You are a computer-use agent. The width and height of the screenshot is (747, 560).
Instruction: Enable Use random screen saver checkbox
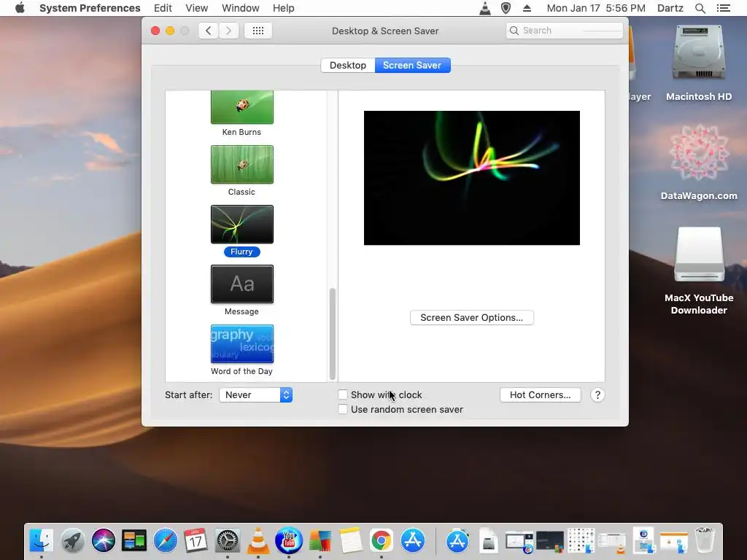click(343, 409)
